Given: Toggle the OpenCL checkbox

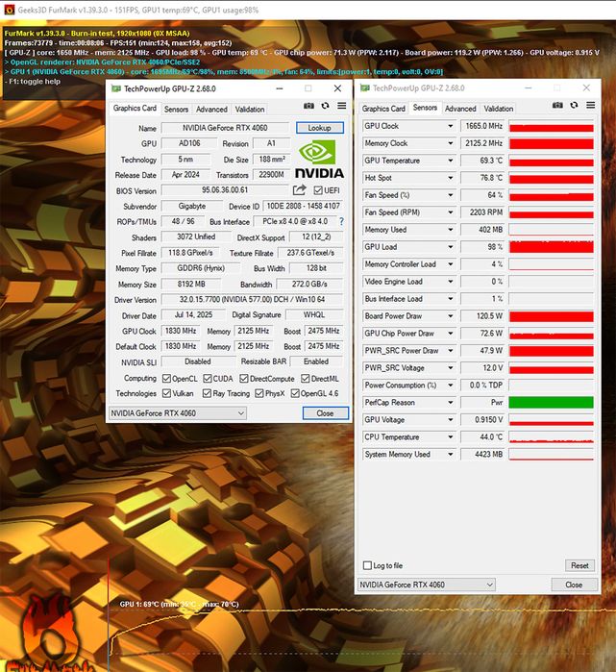Looking at the screenshot, I should click(x=166, y=379).
